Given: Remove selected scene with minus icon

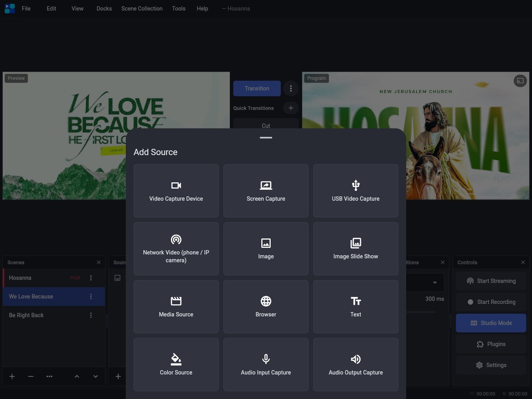Looking at the screenshot, I should coord(31,376).
